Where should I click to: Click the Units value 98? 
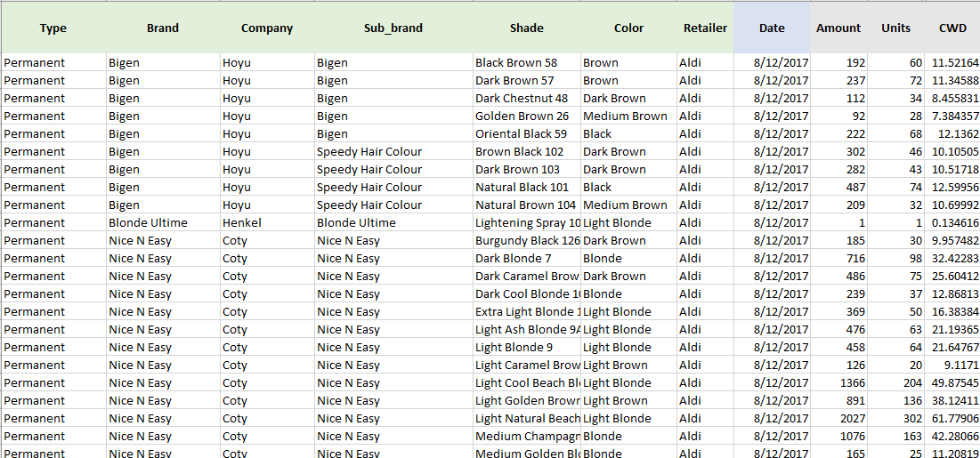895,259
